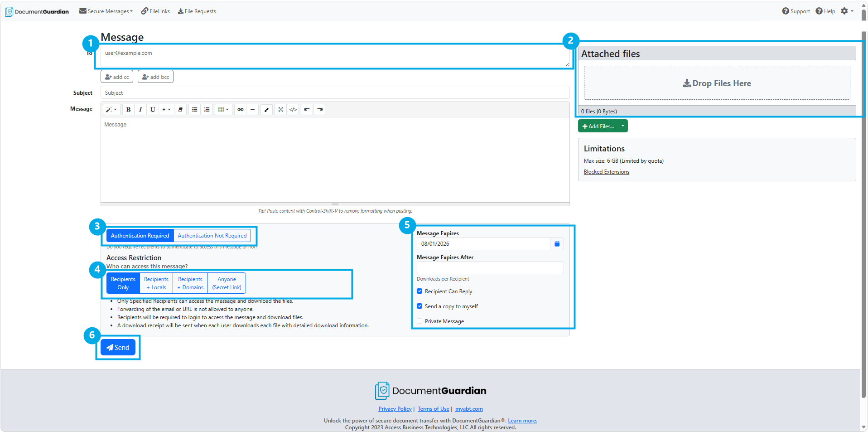Click the Message Expires After field
The height and width of the screenshot is (432, 868).
490,267
